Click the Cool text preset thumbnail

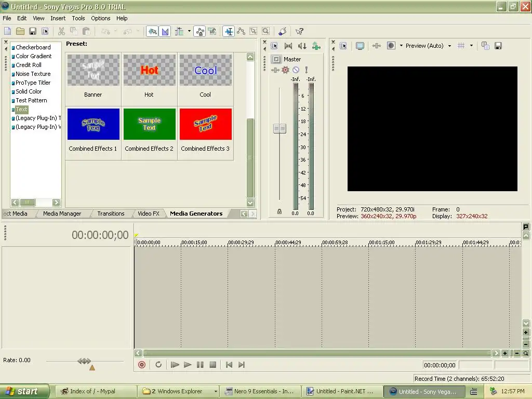coord(206,70)
